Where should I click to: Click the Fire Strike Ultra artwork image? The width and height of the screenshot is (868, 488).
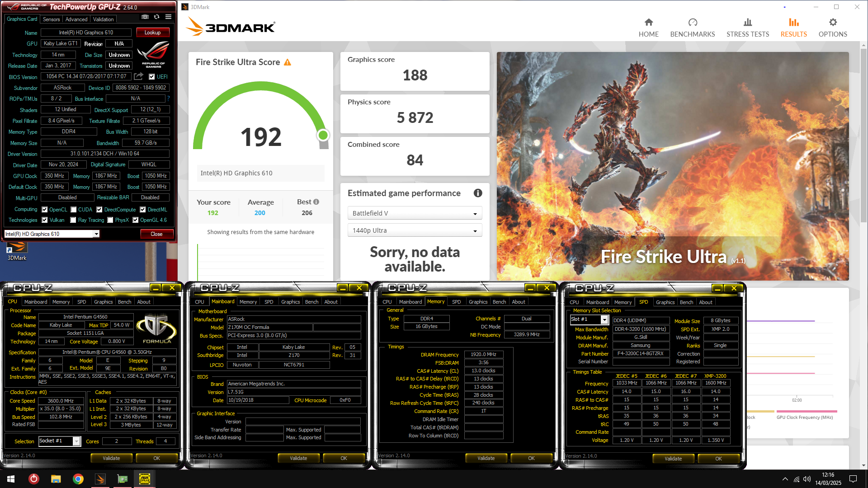coord(672,166)
